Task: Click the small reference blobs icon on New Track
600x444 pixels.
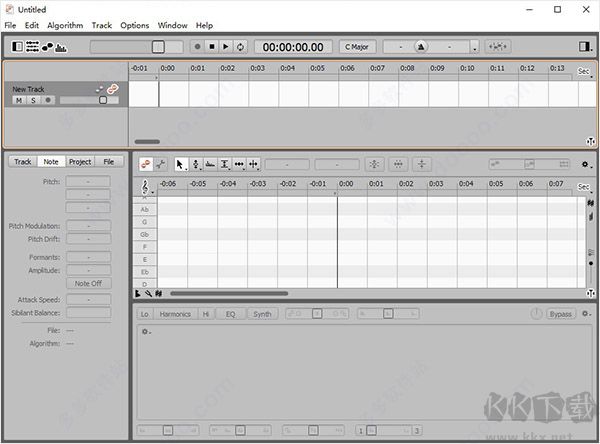Action: [99, 89]
